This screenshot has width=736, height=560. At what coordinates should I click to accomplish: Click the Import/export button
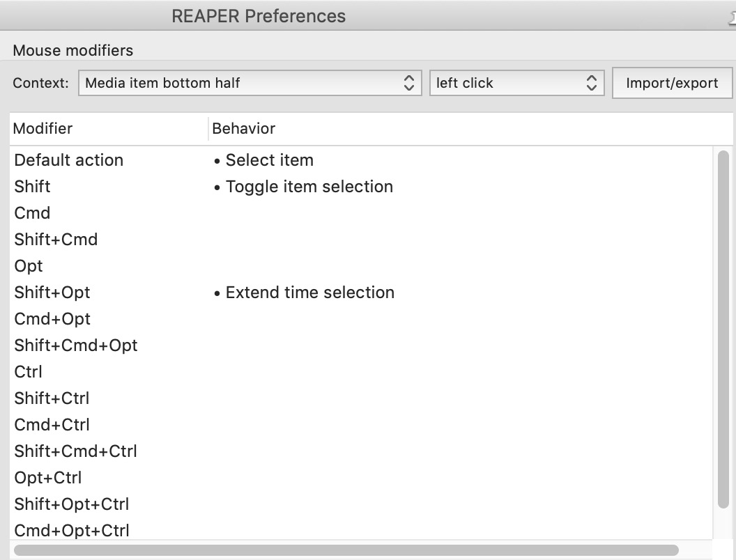[x=672, y=83]
